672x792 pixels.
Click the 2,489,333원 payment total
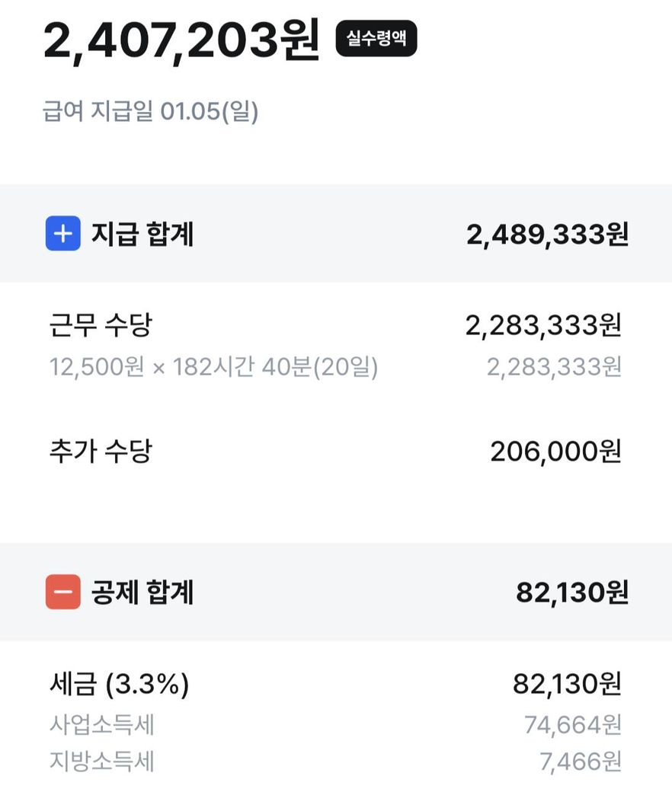[547, 235]
